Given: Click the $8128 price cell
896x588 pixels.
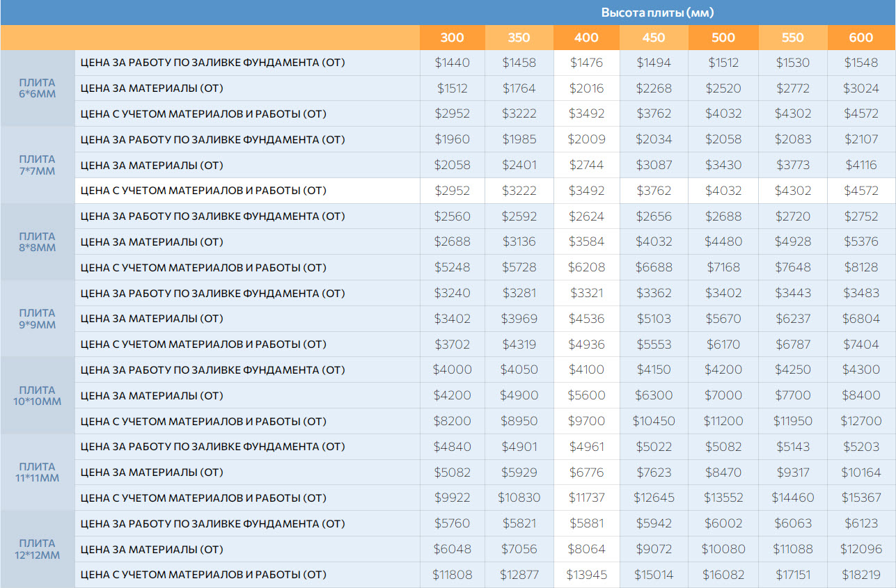Looking at the screenshot, I should pyautogui.click(x=861, y=268).
